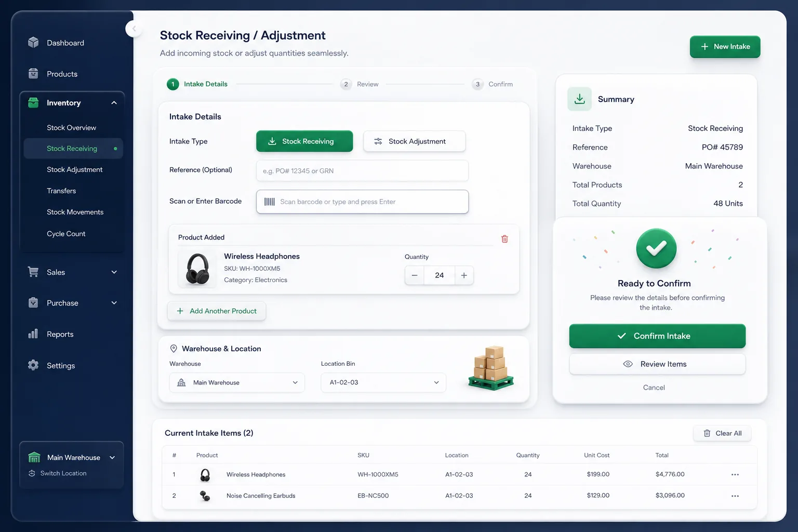Focus the Reference (Optional) input field

click(x=362, y=171)
